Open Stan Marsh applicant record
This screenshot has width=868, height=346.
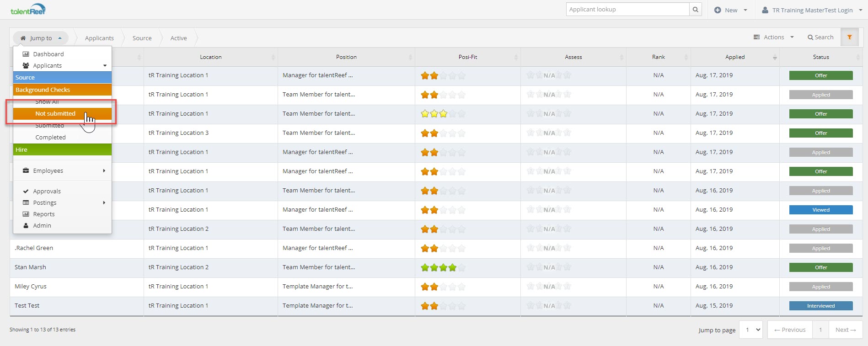[30, 267]
